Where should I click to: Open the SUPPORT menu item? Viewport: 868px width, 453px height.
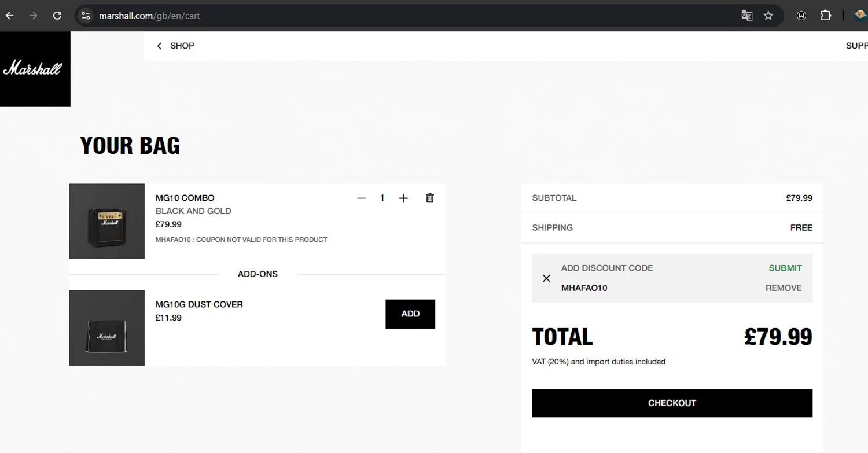pyautogui.click(x=856, y=46)
